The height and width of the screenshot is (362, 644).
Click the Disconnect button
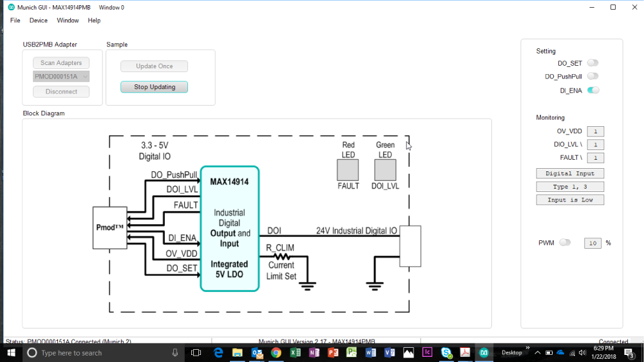(x=61, y=91)
